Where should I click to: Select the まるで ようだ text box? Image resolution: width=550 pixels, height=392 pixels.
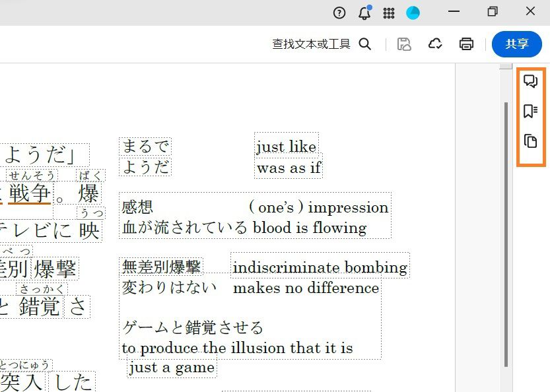(144, 156)
